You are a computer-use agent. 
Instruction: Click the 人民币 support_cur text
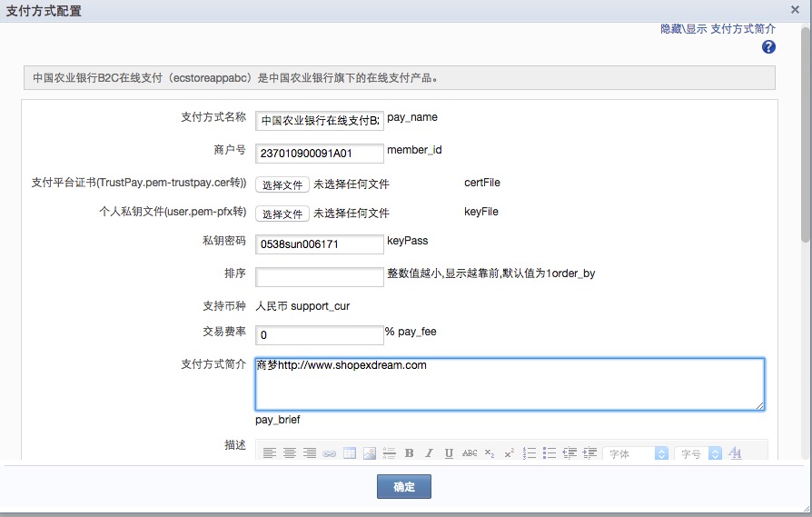click(x=302, y=306)
